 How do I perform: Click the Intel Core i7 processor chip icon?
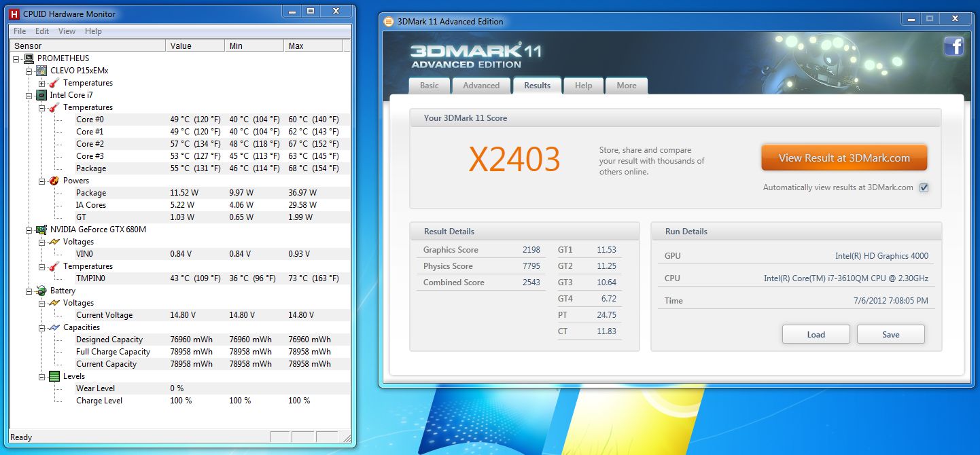pos(42,95)
